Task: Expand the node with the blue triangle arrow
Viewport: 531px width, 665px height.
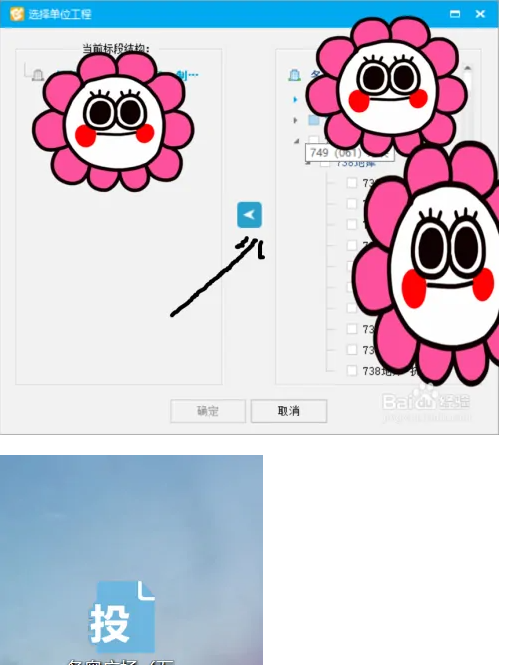Action: tap(295, 100)
